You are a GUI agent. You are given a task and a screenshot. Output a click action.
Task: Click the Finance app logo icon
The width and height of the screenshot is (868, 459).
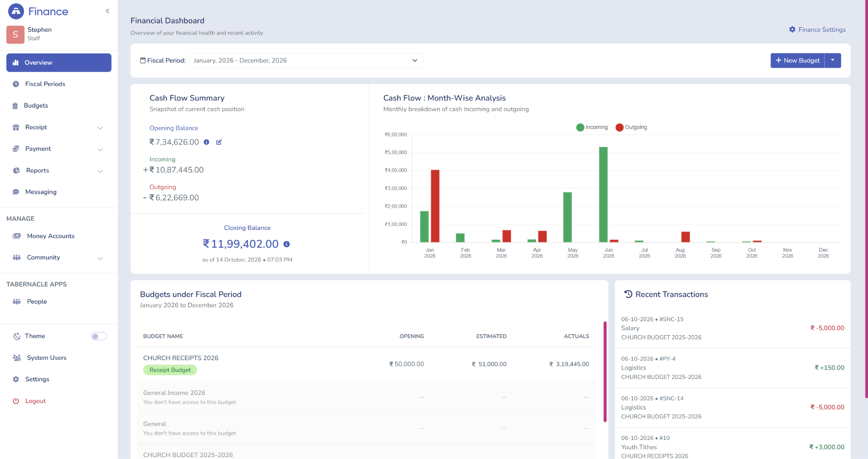pos(16,11)
